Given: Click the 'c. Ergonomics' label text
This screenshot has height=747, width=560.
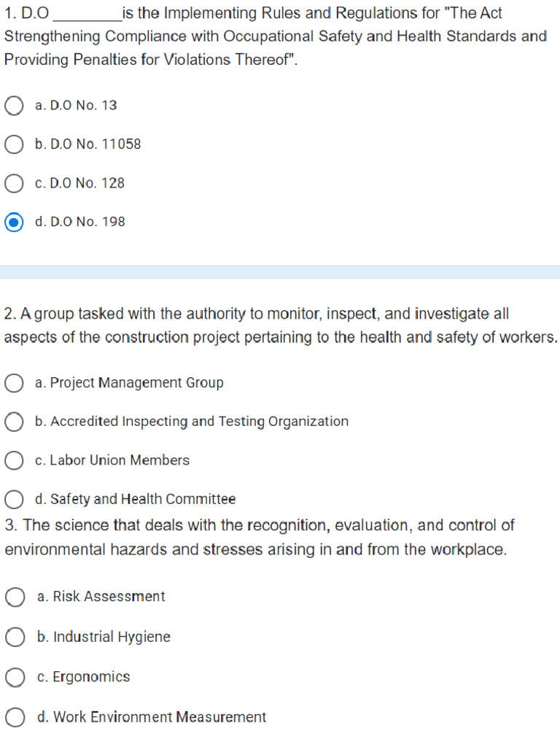Looking at the screenshot, I should click(84, 677).
